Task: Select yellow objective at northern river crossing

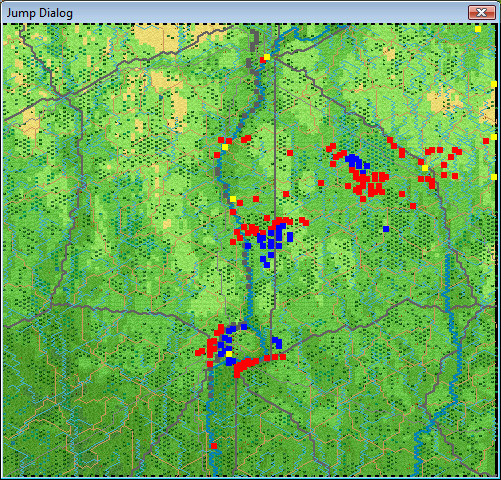Action: click(x=267, y=57)
